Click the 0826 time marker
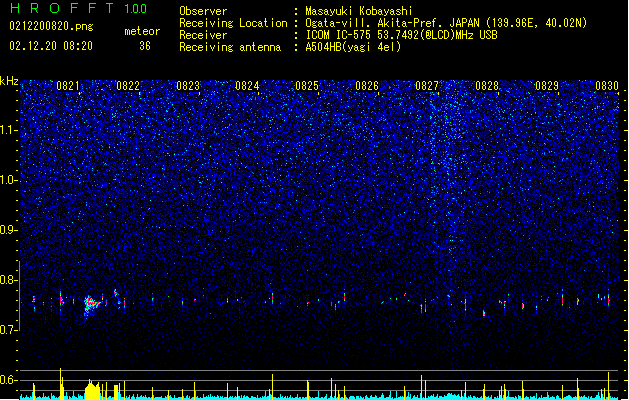Image resolution: width=629 pixels, height=400 pixels. (367, 86)
